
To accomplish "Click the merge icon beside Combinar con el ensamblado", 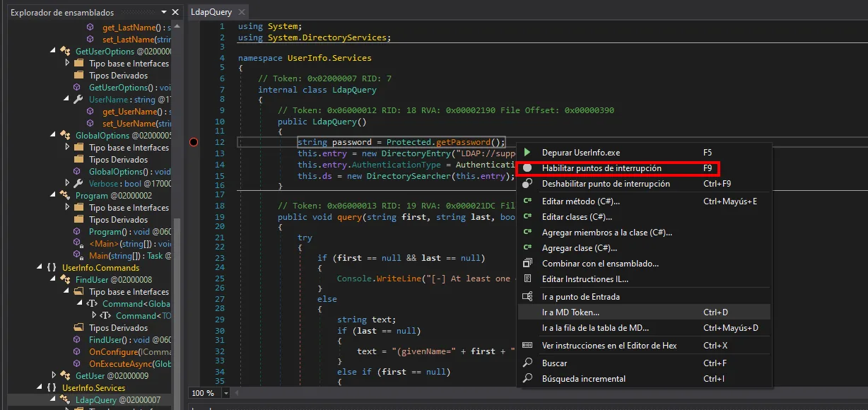I will (527, 264).
